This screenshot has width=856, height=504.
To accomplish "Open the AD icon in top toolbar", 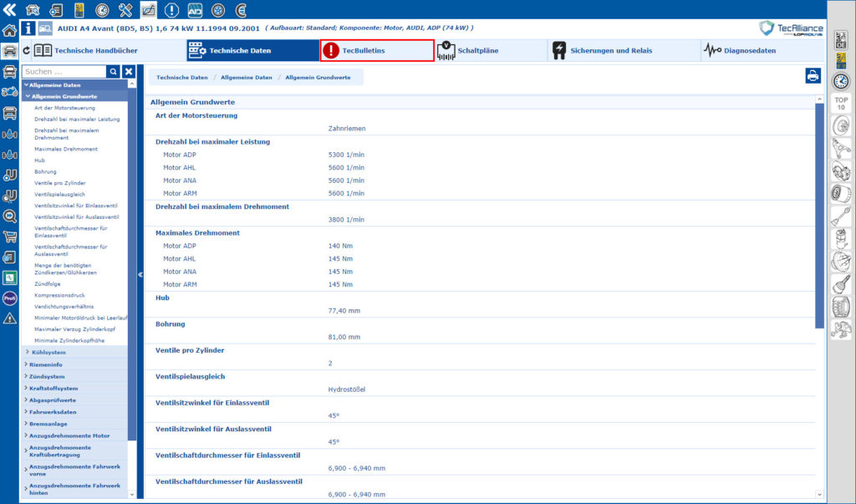I will tap(195, 10).
